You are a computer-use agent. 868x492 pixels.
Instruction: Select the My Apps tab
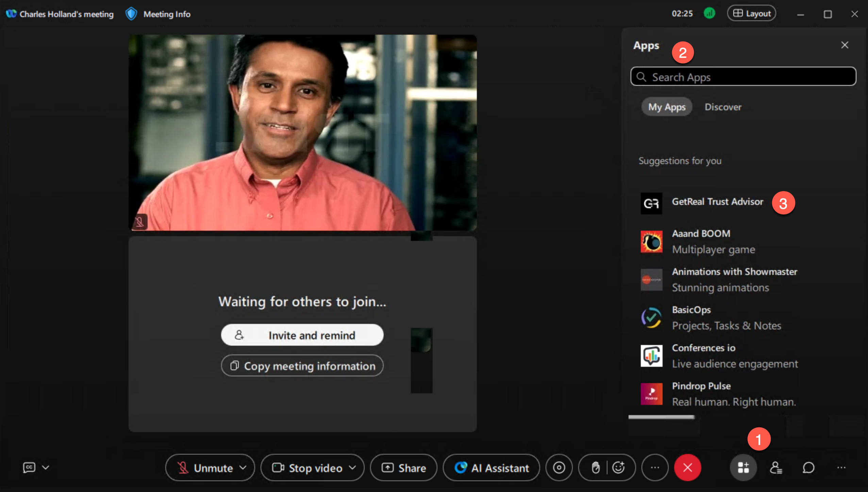(667, 107)
